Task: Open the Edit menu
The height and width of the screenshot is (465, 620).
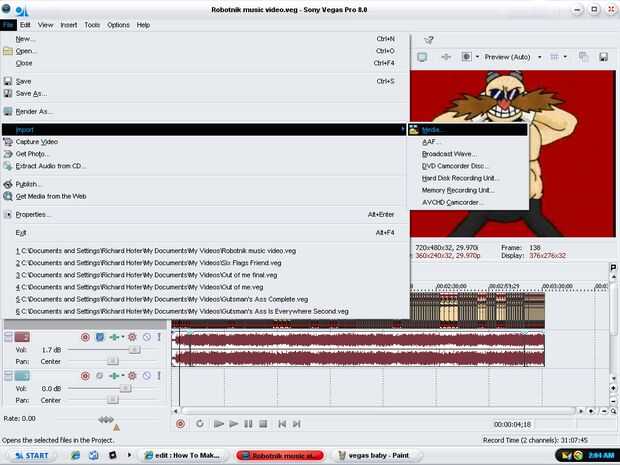Action: point(25,25)
